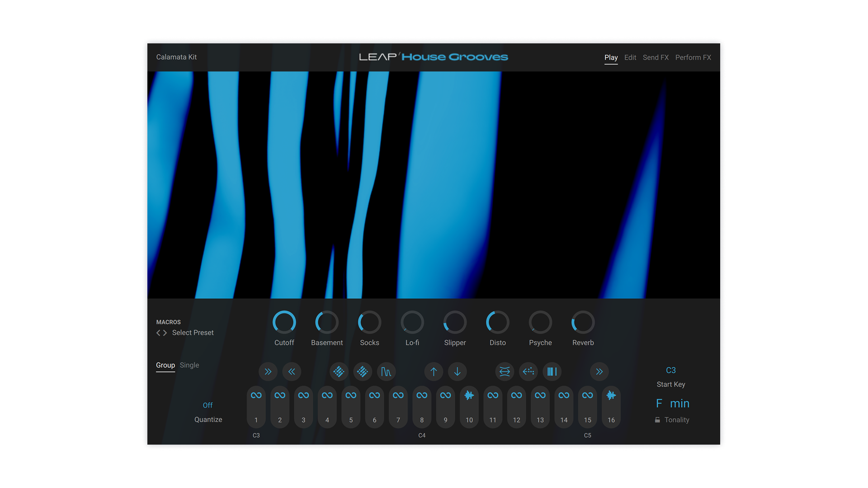Image resolution: width=868 pixels, height=488 pixels.
Task: Toggle the waveform mode on pad 16
Action: click(611, 395)
